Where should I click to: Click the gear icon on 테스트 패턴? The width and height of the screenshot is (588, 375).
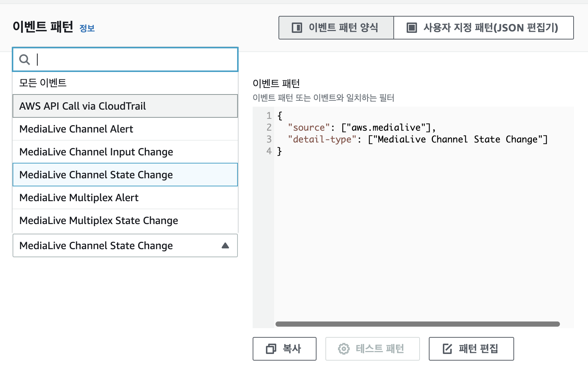click(344, 349)
